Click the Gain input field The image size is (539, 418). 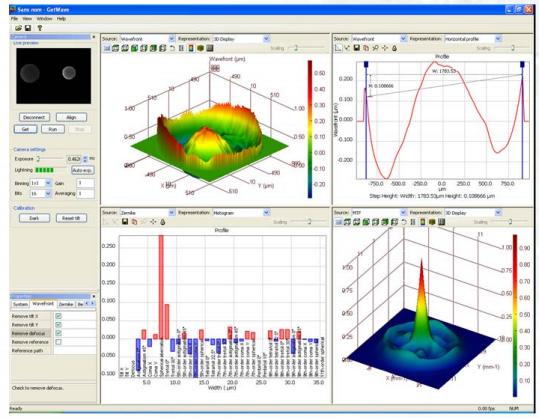86,183
